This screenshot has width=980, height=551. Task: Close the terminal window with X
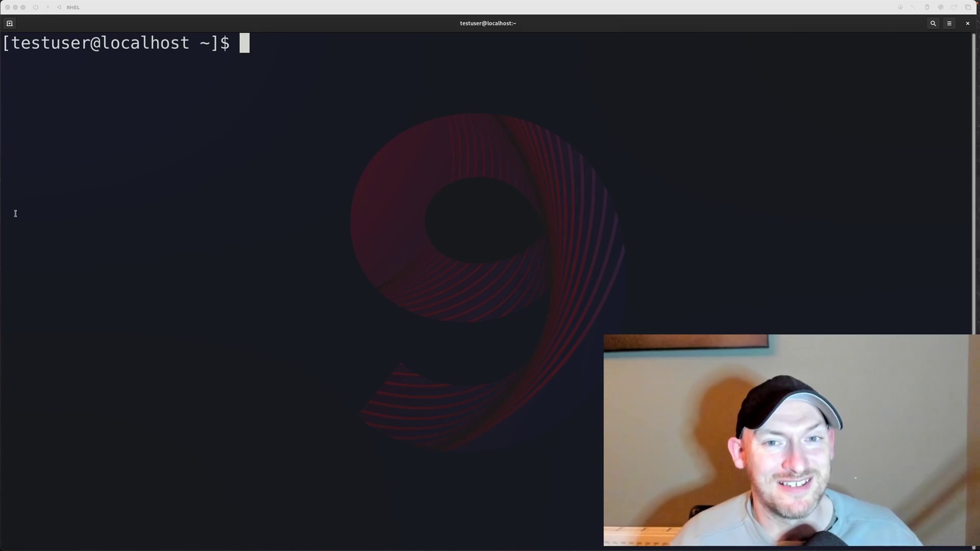pos(967,23)
